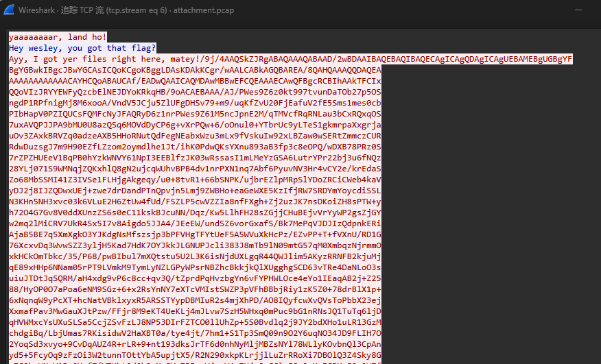
Task: Select the line "yaaaaaaaar, land ho!"
Action: click(x=58, y=37)
